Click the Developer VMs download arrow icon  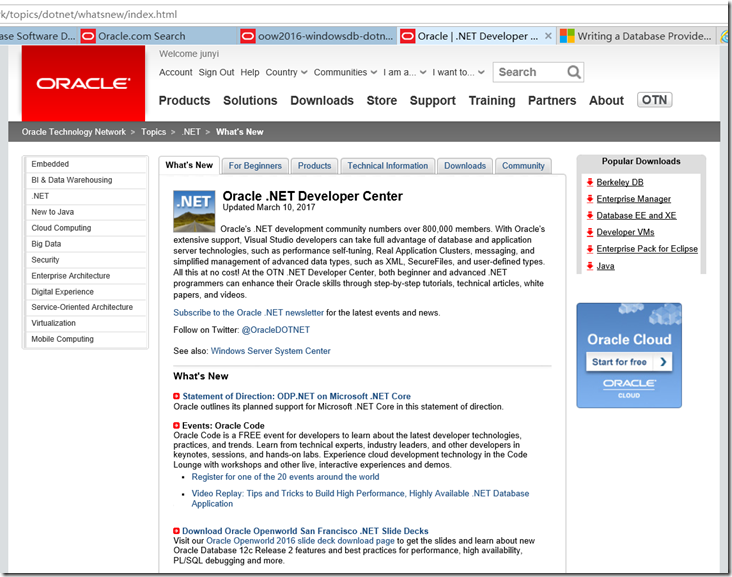(590, 232)
